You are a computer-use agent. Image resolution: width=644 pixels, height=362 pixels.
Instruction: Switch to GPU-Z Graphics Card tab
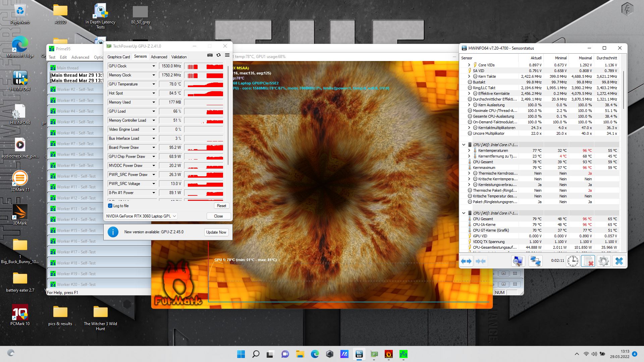click(x=118, y=57)
